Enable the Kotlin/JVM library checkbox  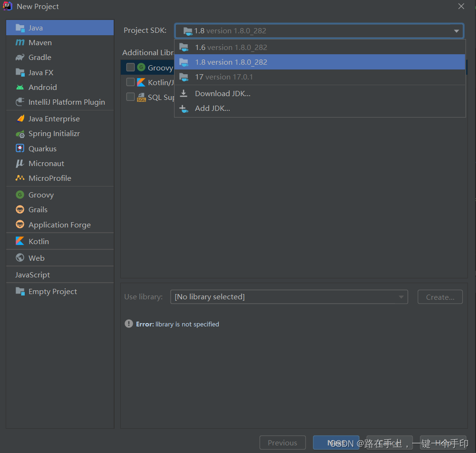[x=131, y=82]
